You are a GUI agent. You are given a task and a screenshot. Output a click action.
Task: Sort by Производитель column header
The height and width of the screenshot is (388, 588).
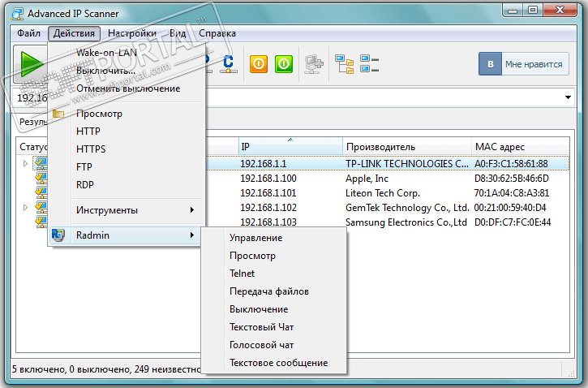click(x=407, y=146)
